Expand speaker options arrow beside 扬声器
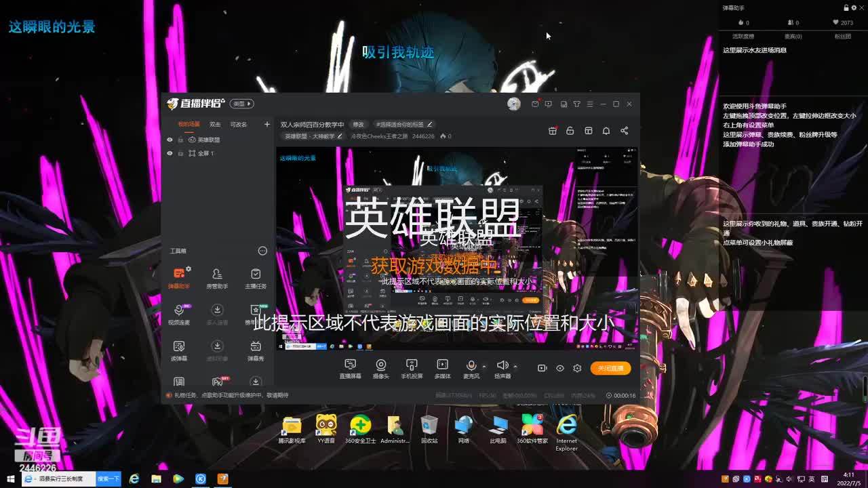 pyautogui.click(x=515, y=367)
